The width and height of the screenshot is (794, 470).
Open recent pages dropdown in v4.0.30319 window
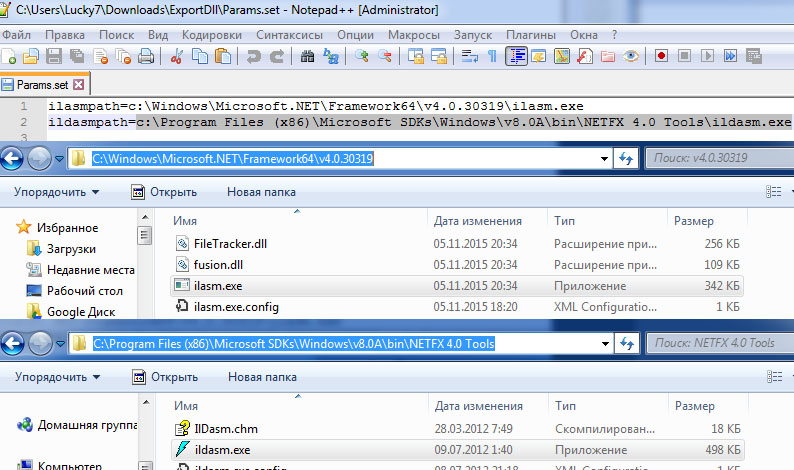[59, 159]
